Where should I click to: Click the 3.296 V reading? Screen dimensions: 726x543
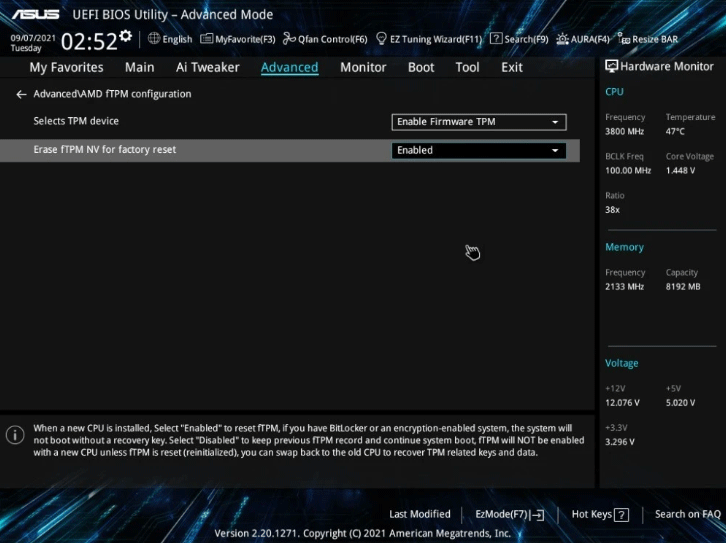(620, 442)
